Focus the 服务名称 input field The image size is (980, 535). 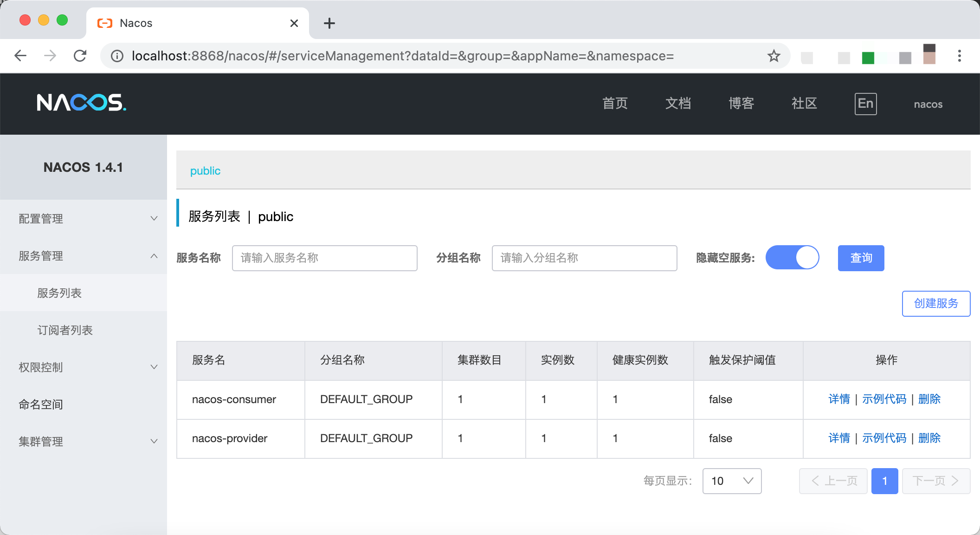[324, 258]
